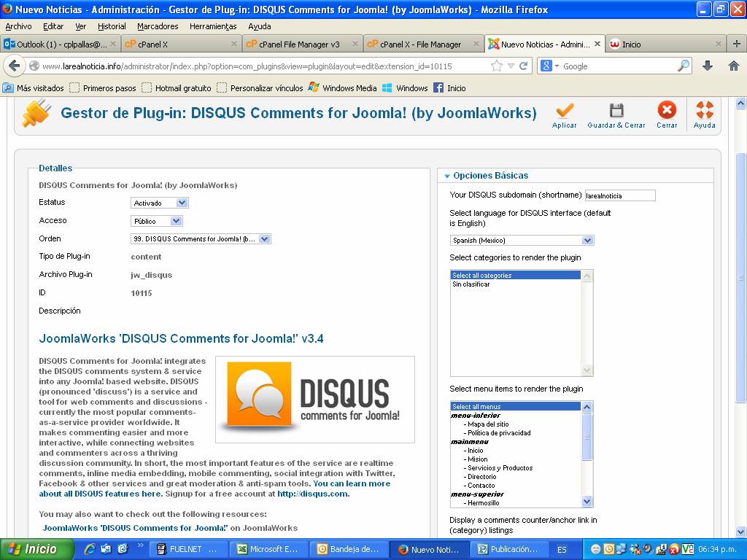Switch to cPanel X - File Manager tab

pos(423,44)
